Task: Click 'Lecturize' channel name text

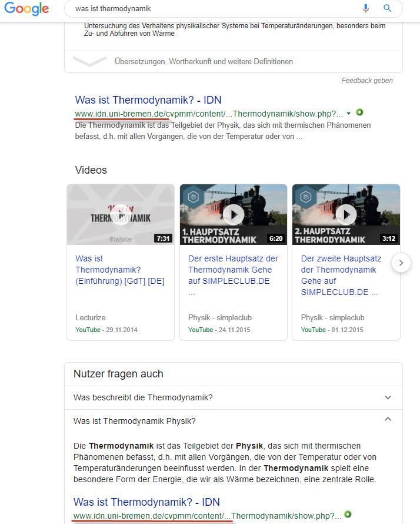Action: point(91,317)
